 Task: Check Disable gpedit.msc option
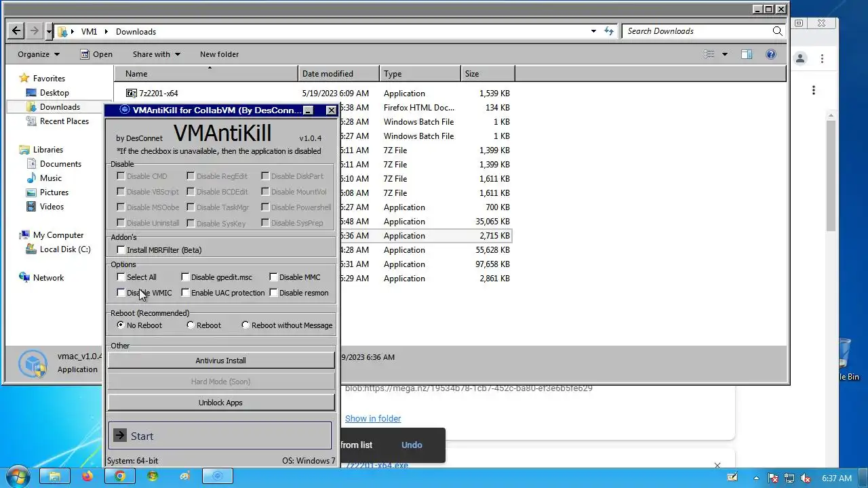pos(185,277)
